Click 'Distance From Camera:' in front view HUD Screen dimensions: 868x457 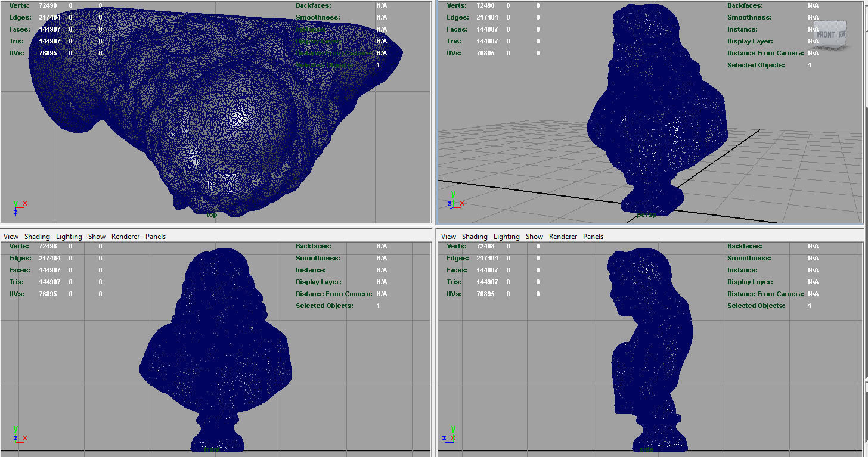pos(334,294)
